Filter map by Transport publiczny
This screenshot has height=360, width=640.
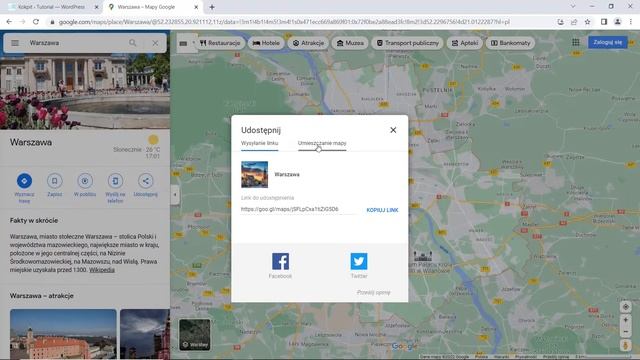(x=407, y=43)
